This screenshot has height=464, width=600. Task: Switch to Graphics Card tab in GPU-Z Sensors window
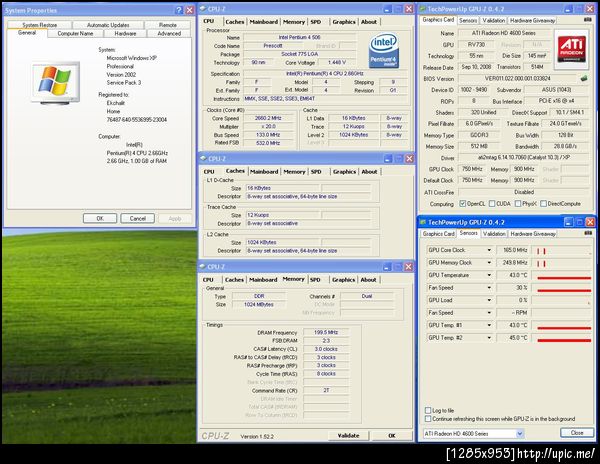pyautogui.click(x=439, y=234)
